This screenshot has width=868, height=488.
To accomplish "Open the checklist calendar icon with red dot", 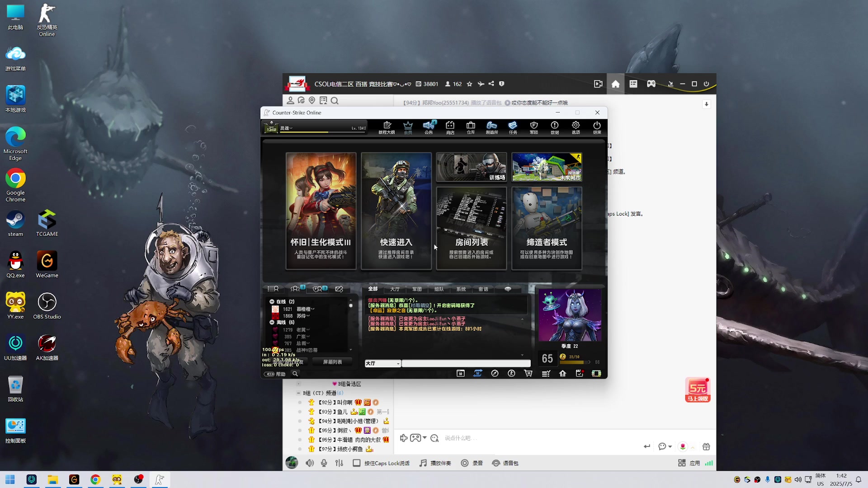I will click(x=580, y=373).
